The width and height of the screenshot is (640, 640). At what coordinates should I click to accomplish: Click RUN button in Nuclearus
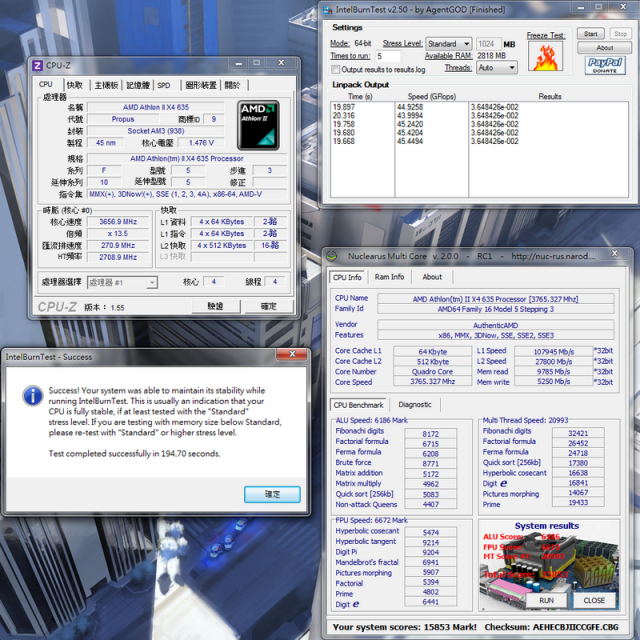[547, 600]
